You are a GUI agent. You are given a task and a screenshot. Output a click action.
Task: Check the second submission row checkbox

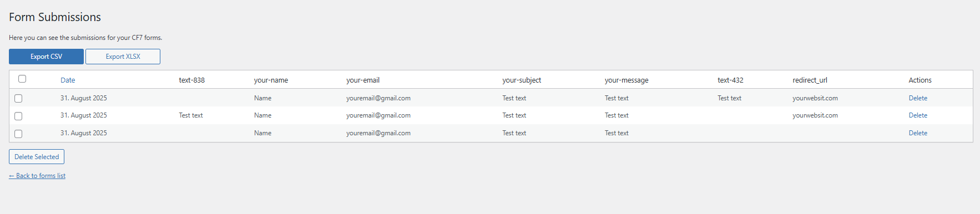click(x=18, y=116)
